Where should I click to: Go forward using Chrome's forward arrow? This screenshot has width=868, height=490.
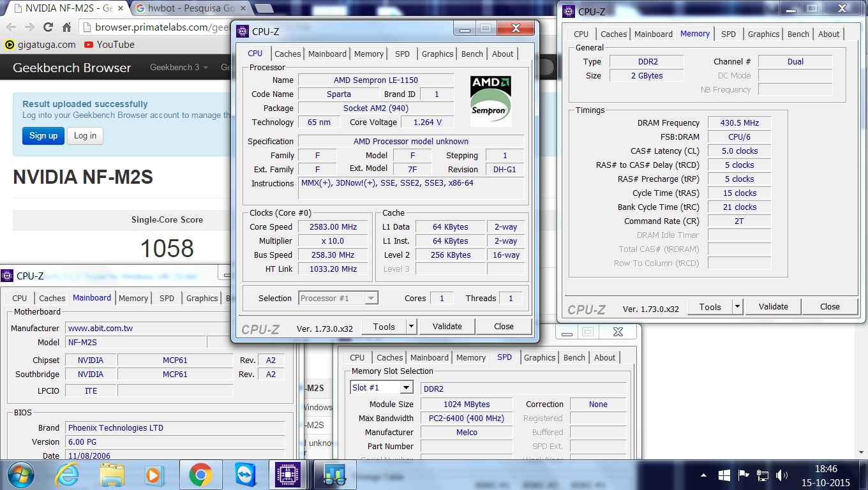tap(29, 27)
